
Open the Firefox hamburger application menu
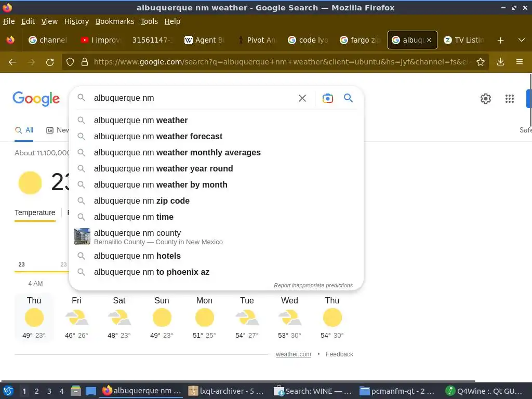pos(520,62)
